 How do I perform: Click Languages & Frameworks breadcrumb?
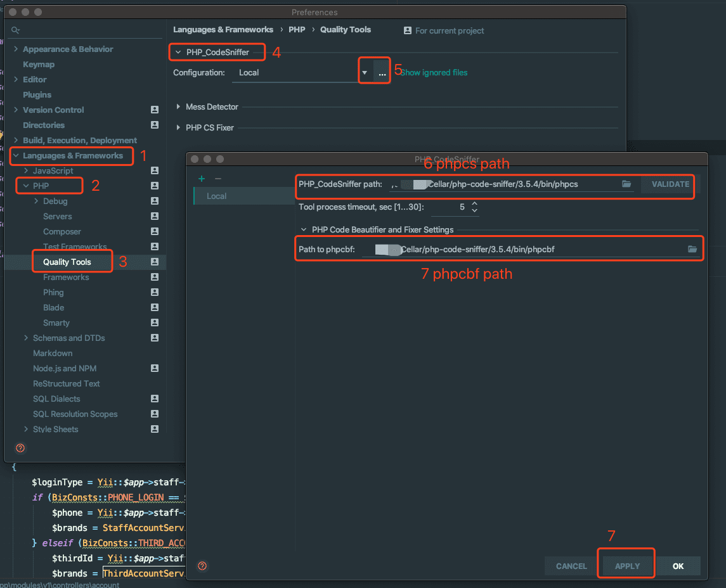coord(223,30)
